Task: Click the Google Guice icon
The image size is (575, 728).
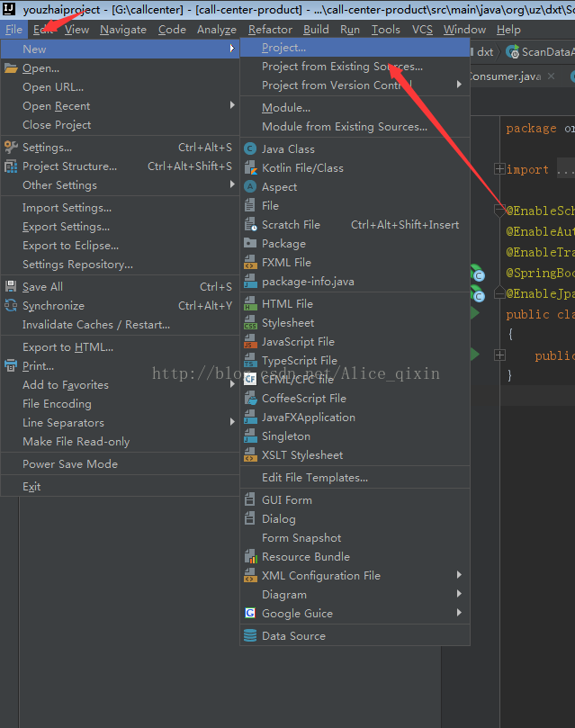Action: tap(250, 613)
